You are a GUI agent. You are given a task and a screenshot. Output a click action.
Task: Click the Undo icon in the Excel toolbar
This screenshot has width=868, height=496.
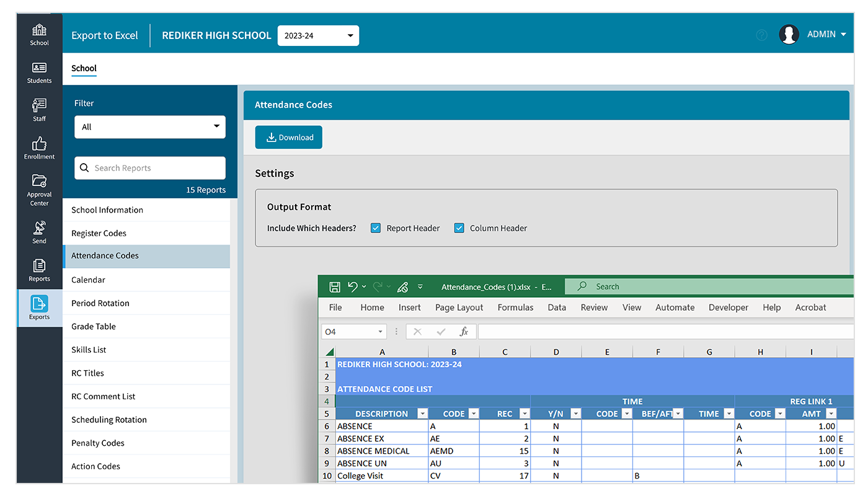pos(352,286)
